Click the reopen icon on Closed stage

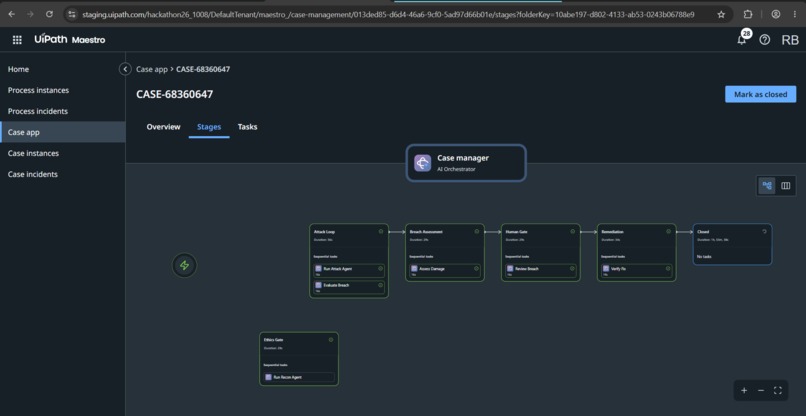(x=764, y=231)
